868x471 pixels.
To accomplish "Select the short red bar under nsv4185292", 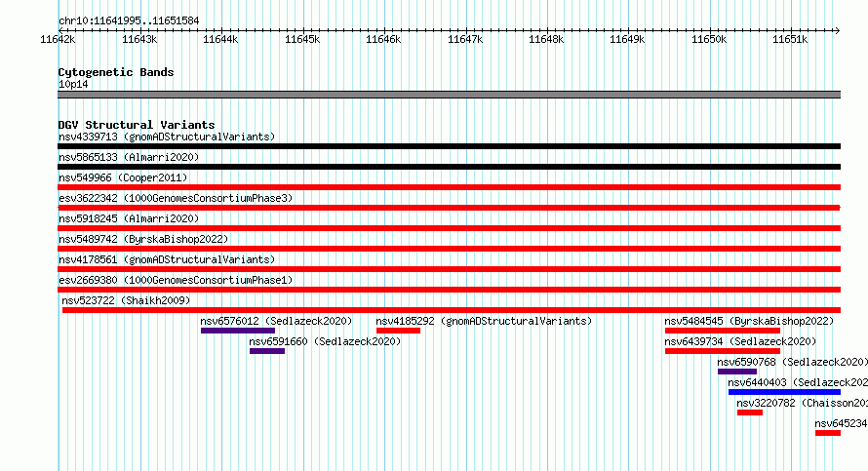I will (x=398, y=331).
